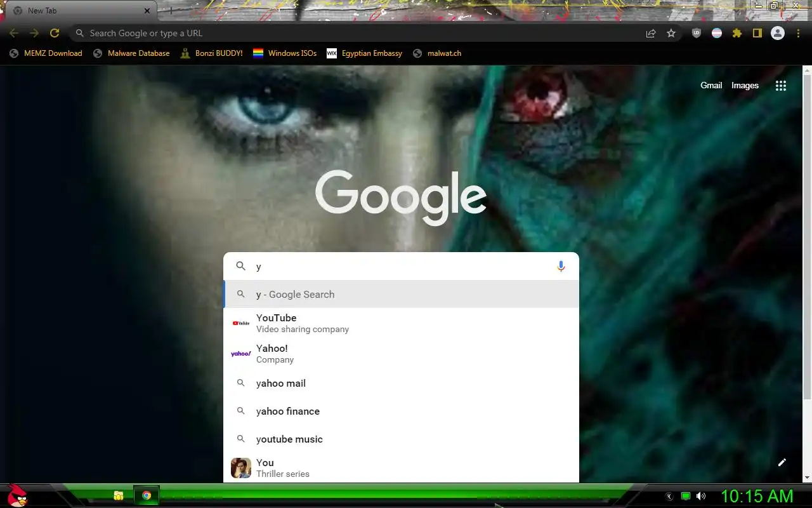Click the browser back arrow
The height and width of the screenshot is (508, 812).
(x=14, y=33)
